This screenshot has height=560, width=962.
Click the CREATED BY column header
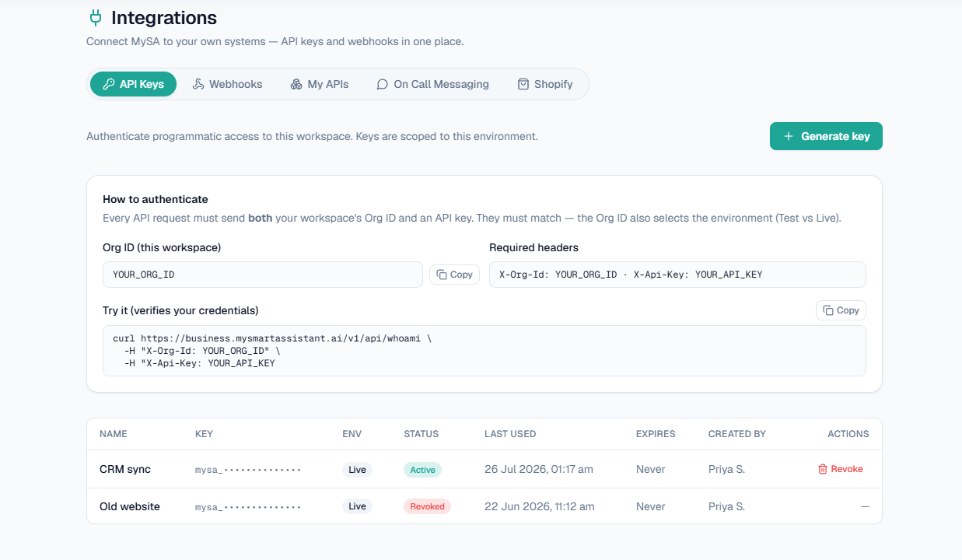(737, 434)
